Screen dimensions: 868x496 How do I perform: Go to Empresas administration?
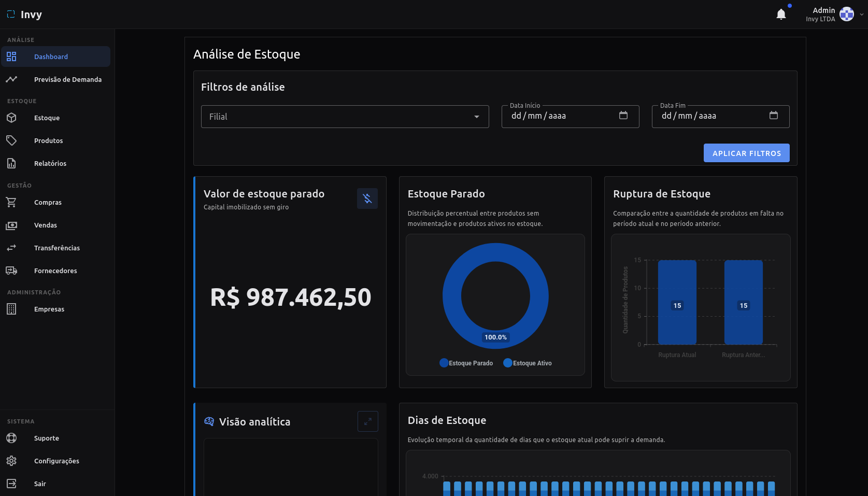click(x=55, y=309)
